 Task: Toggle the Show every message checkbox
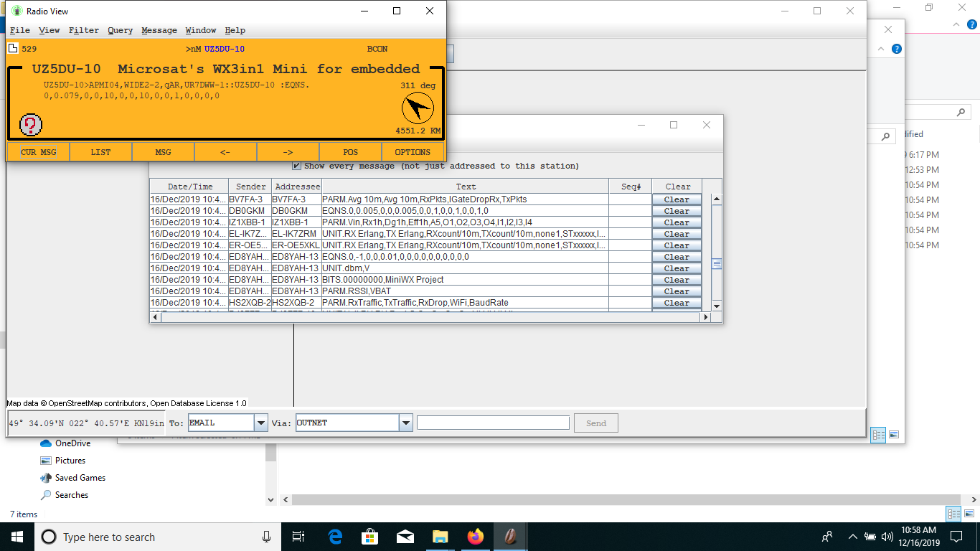(297, 166)
